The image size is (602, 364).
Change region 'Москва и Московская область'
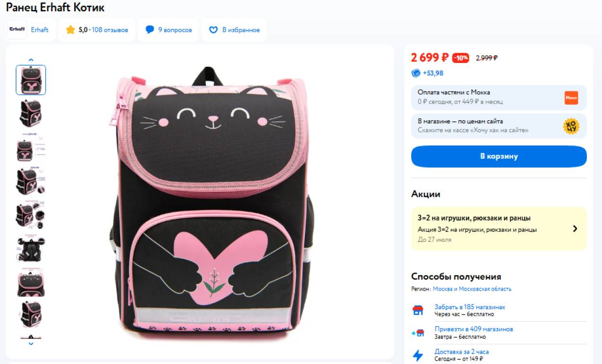(472, 289)
